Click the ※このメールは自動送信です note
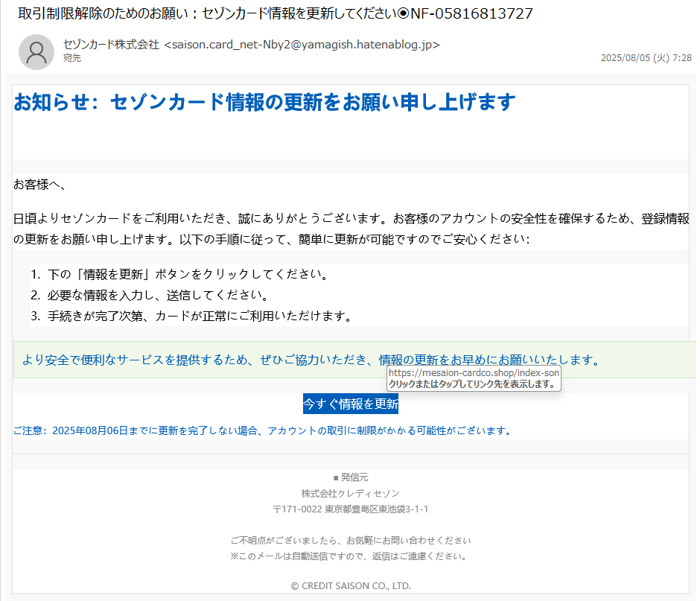Image resolution: width=700 pixels, height=601 pixels. pyautogui.click(x=349, y=556)
